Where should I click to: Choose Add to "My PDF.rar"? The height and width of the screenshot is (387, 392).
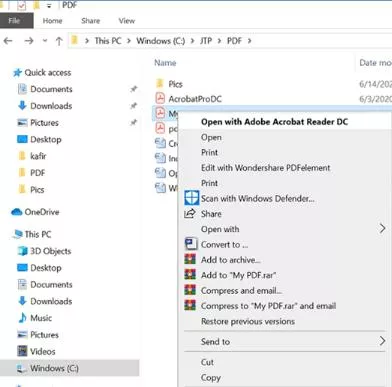pos(239,275)
